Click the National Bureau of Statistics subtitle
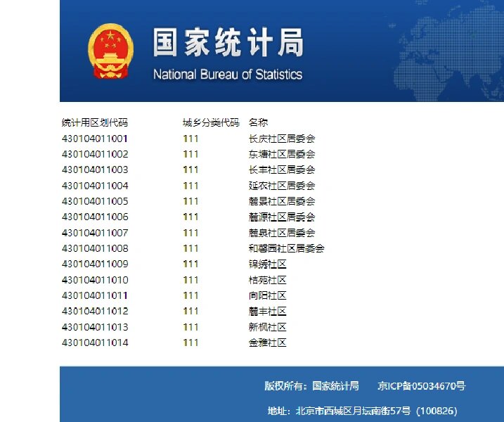The width and height of the screenshot is (504, 422). pyautogui.click(x=228, y=75)
